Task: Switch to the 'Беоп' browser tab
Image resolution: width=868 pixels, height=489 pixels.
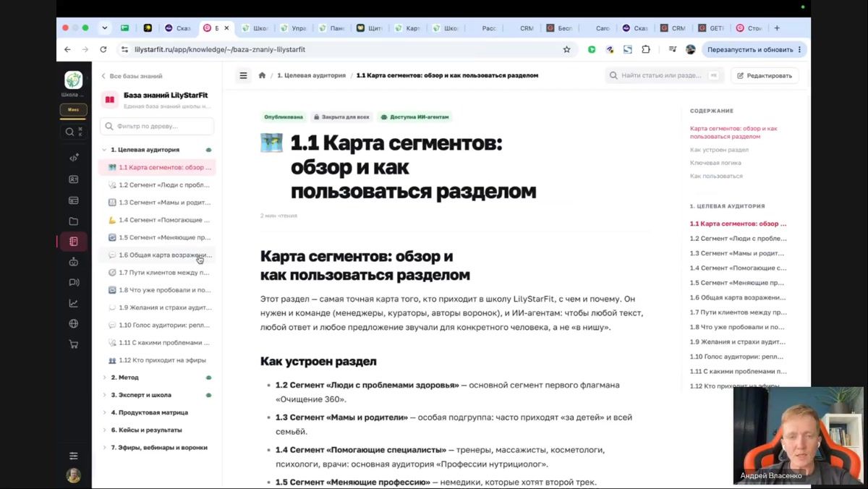Action: click(559, 28)
